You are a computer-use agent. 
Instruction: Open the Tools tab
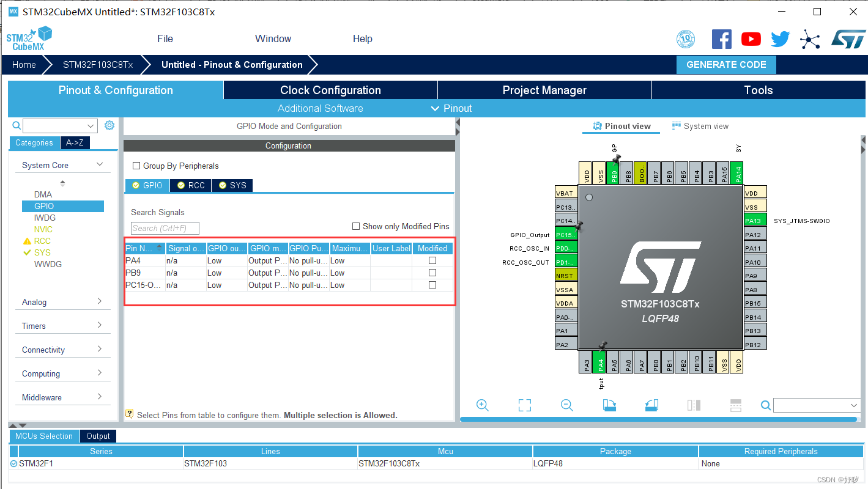click(759, 90)
